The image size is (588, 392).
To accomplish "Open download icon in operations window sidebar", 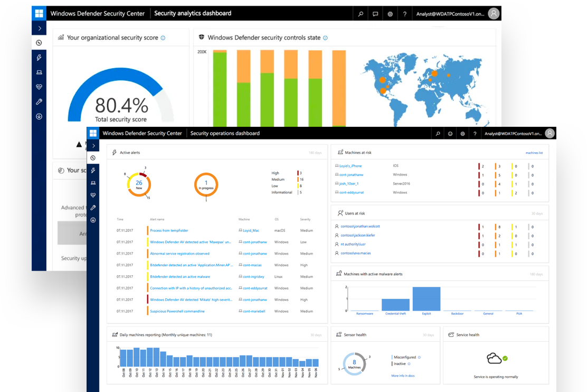I will pyautogui.click(x=93, y=220).
